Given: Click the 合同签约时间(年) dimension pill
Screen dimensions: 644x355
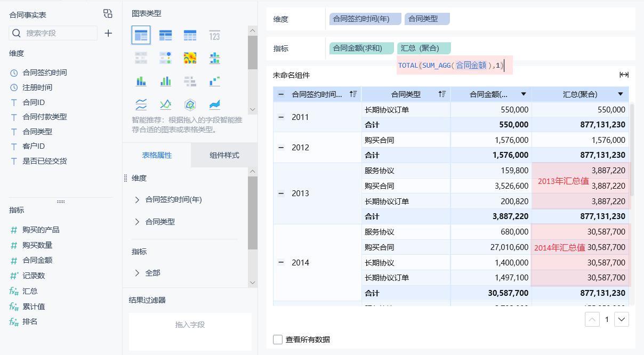Looking at the screenshot, I should [365, 19].
